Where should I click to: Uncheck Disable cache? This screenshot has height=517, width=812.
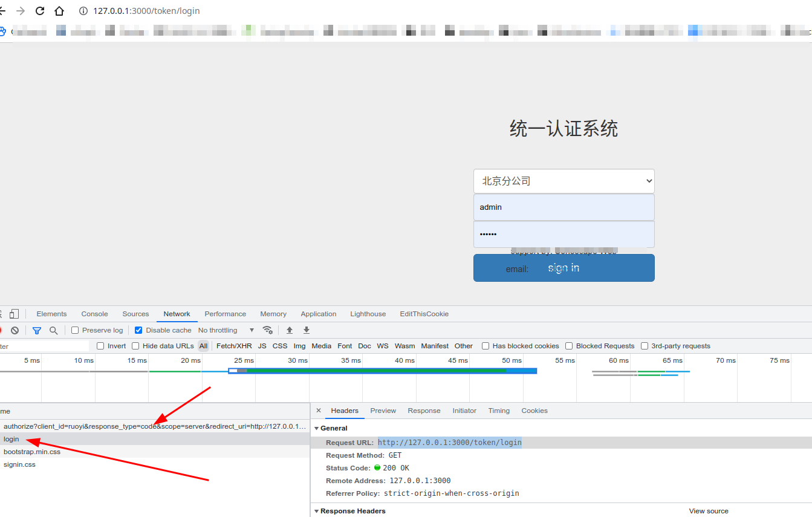click(x=138, y=330)
